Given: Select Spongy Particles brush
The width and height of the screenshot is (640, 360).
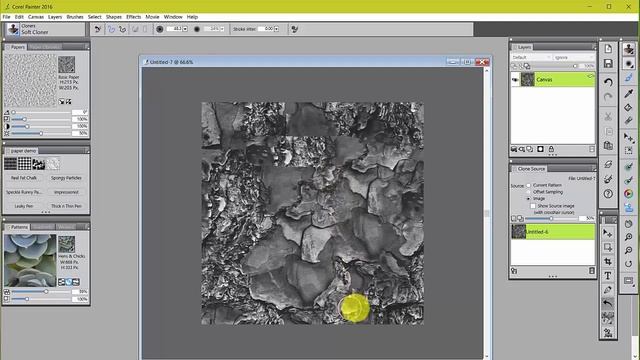Looking at the screenshot, I should pyautogui.click(x=66, y=178).
